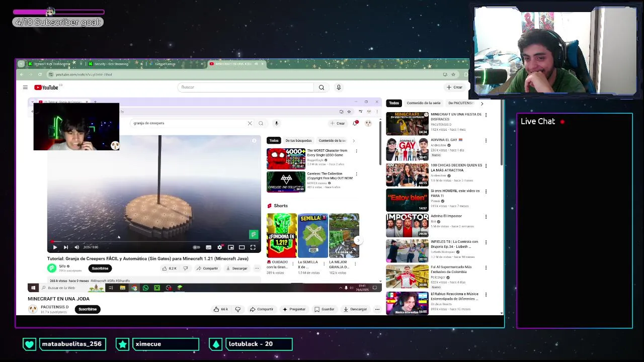Click the outer Crear create button
644x362 pixels.
455,87
